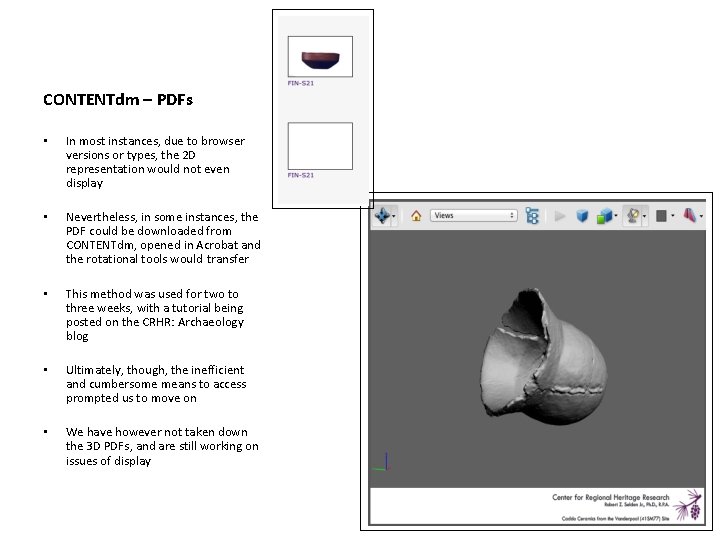
Task: Toggle the Model Tree panel icon
Action: coord(532,215)
